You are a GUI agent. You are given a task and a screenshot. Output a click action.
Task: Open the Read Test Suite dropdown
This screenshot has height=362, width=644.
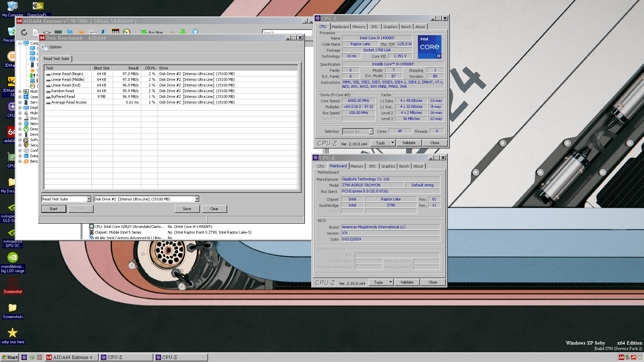coord(89,199)
